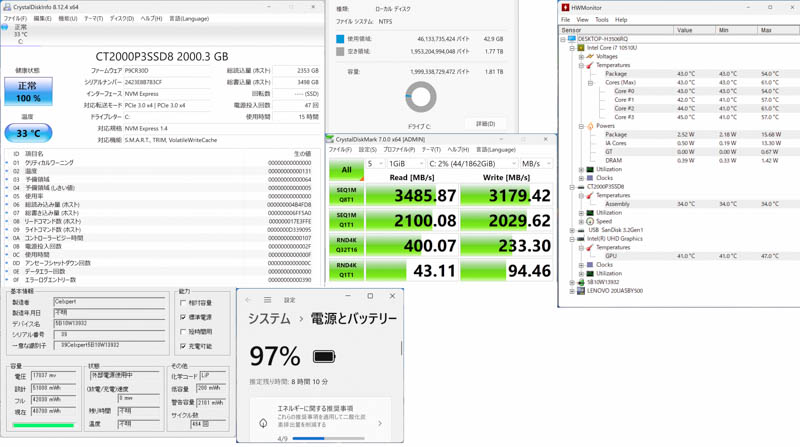This screenshot has width=800, height=447.
Task: Open the Settings hamburger navigation menu
Action: (267, 299)
